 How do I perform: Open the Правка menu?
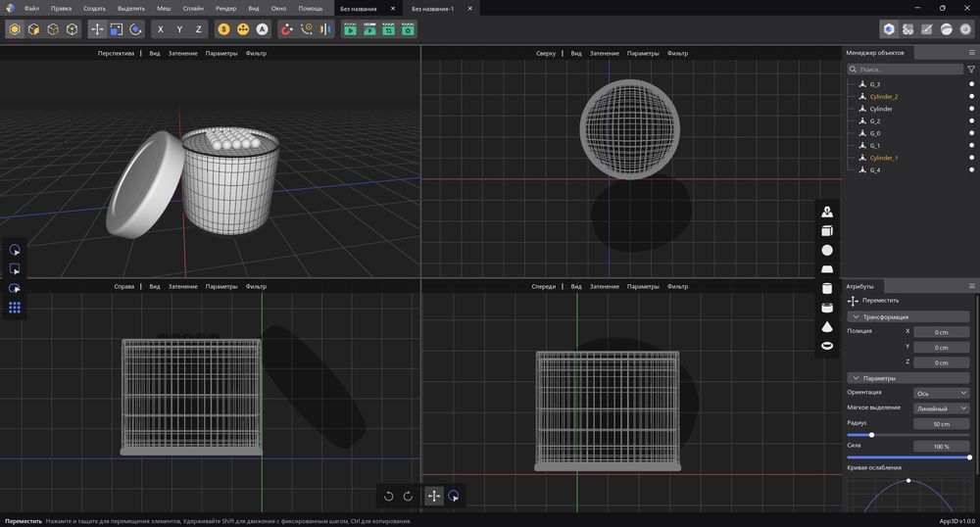click(61, 8)
